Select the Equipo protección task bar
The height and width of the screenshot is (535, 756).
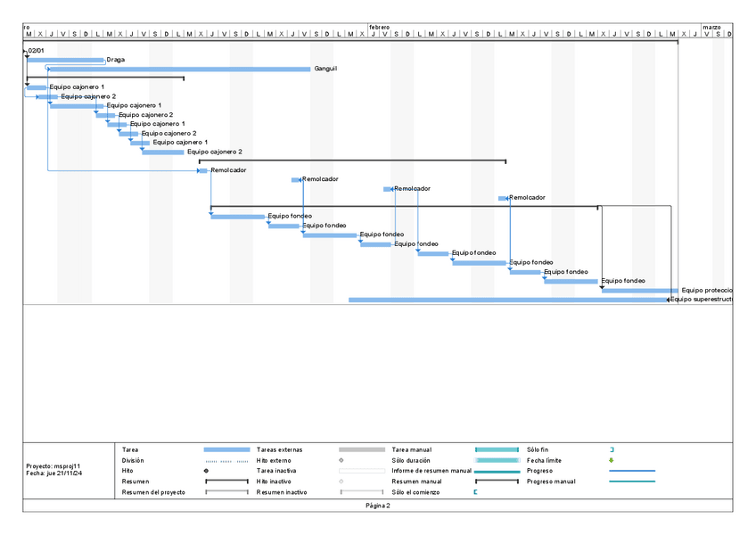(x=640, y=291)
